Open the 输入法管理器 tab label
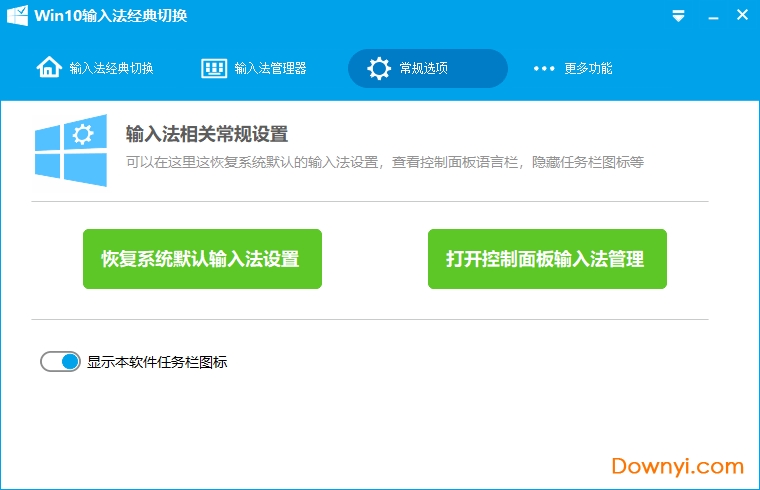Screen dimensions: 760x490 (x=270, y=68)
